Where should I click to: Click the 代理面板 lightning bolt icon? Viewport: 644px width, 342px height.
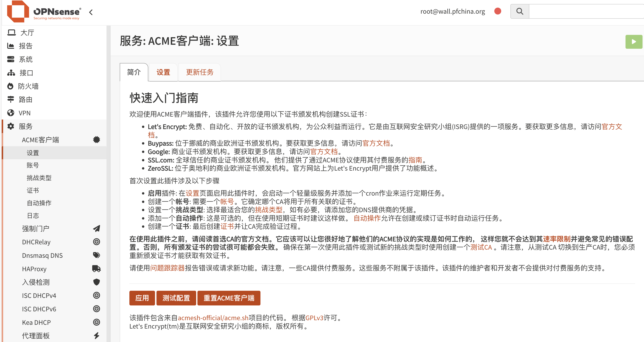pyautogui.click(x=96, y=335)
